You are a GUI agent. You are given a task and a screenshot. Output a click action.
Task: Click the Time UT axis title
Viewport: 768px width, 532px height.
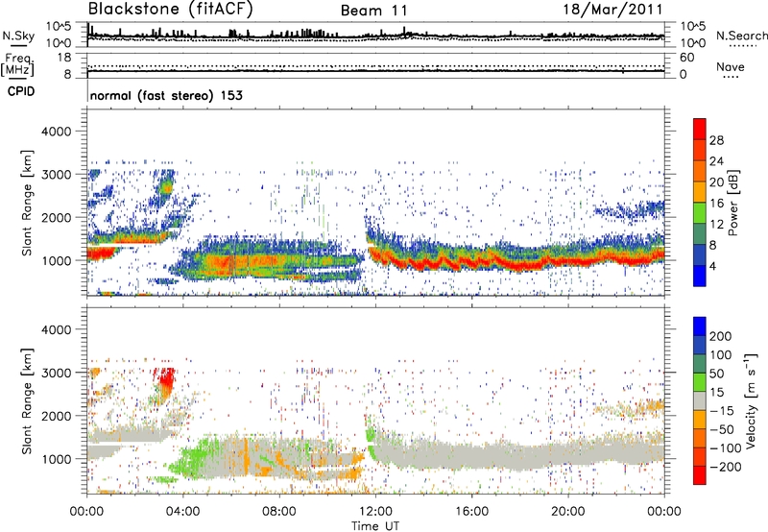375,525
